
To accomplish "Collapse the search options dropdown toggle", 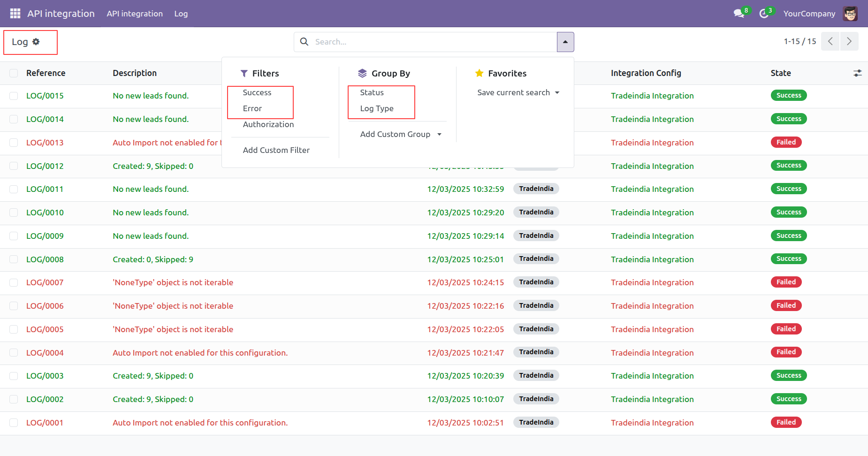I will point(565,42).
